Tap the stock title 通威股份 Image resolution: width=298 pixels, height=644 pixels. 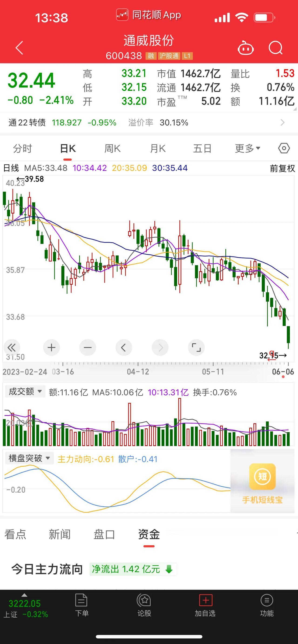149,40
